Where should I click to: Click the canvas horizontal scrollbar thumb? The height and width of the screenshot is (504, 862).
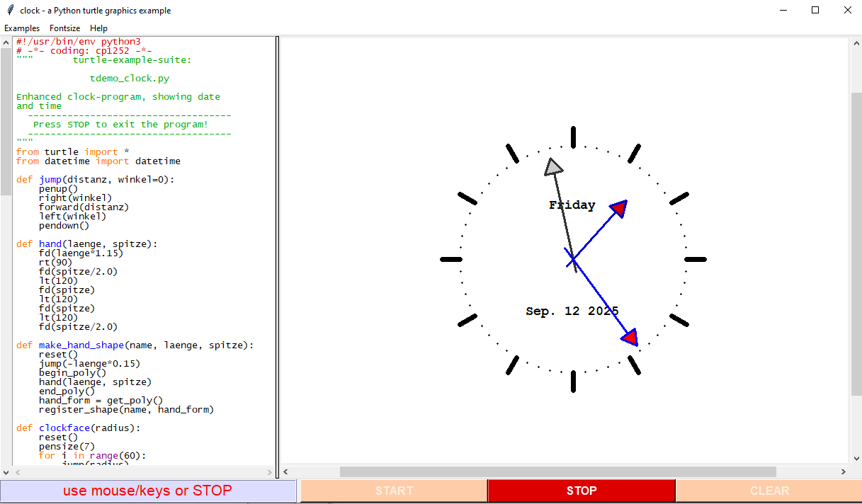[557, 471]
